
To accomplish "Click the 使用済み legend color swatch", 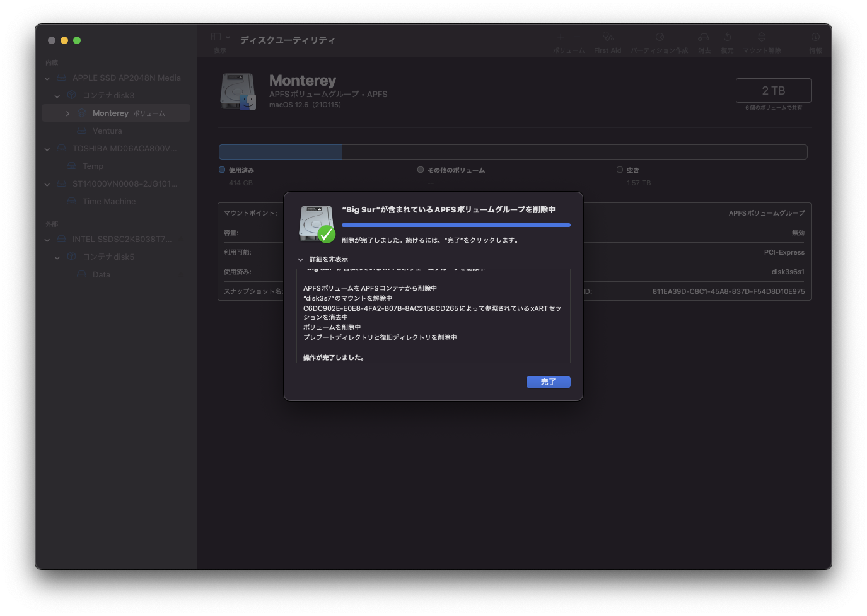I will point(222,170).
